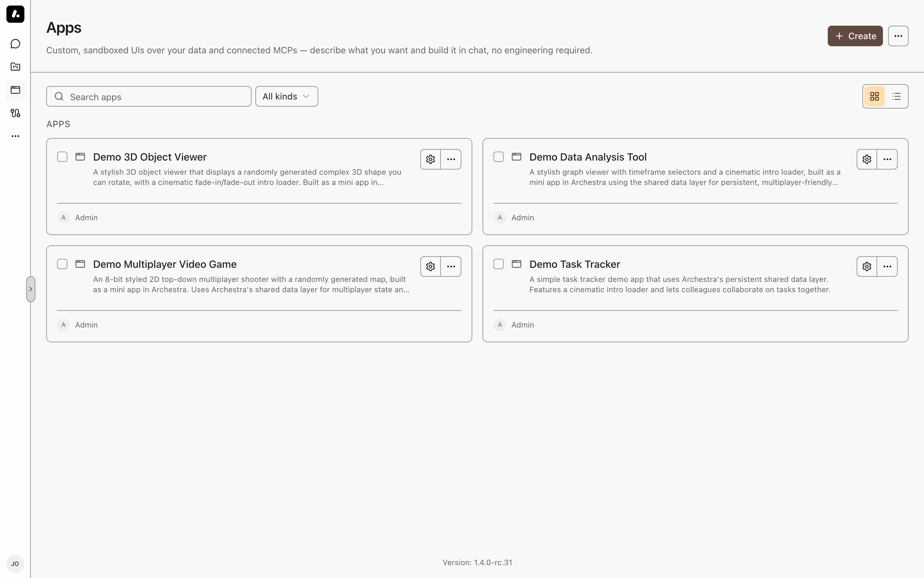Open the connectors sidebar icon
924x578 pixels.
[x=15, y=113]
